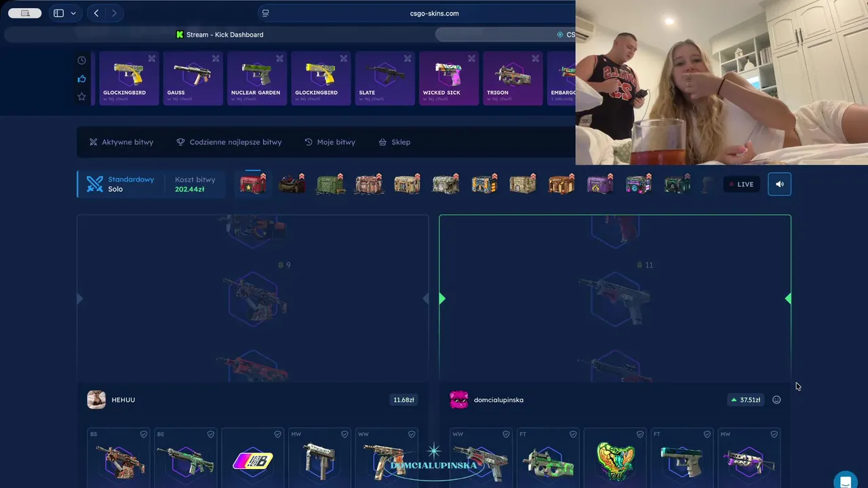The width and height of the screenshot is (868, 488).
Task: Click domcialupinska pink avatar
Action: [x=459, y=400]
